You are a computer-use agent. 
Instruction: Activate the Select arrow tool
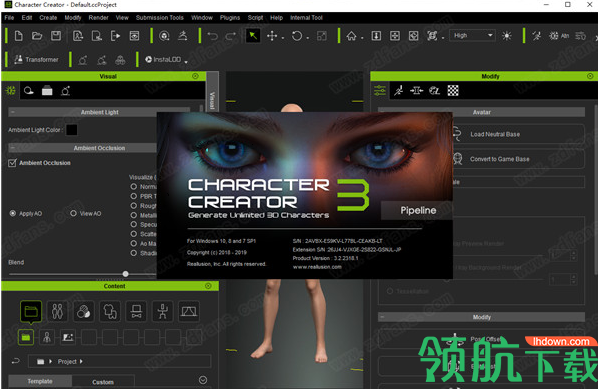(252, 36)
